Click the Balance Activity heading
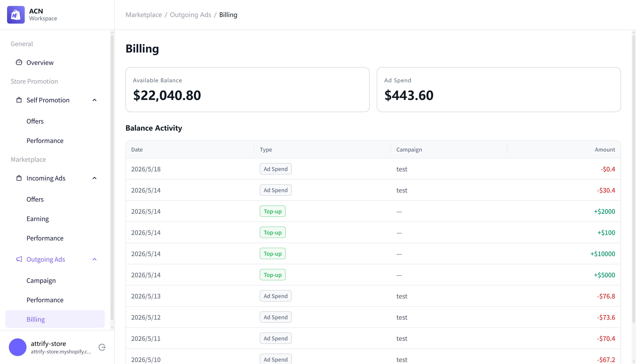This screenshot has height=364, width=636. 154,128
